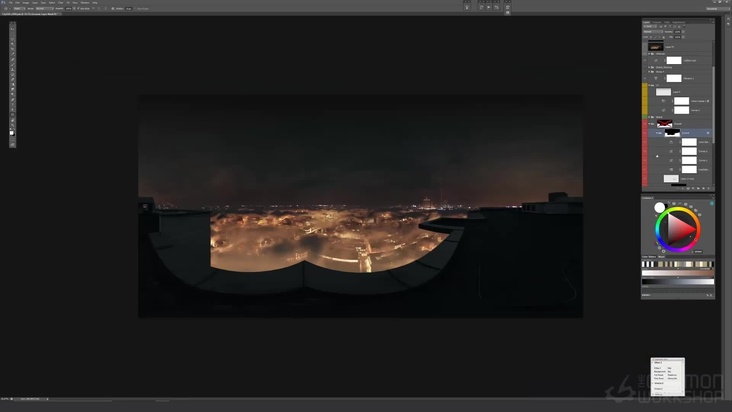Click the open document title tab

(31, 14)
